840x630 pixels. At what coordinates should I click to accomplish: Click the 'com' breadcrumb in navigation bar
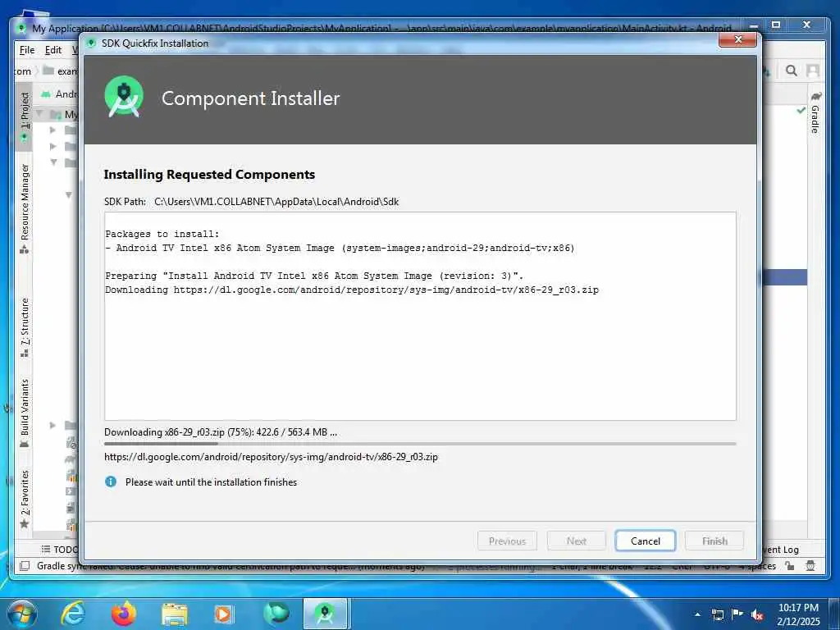click(22, 71)
